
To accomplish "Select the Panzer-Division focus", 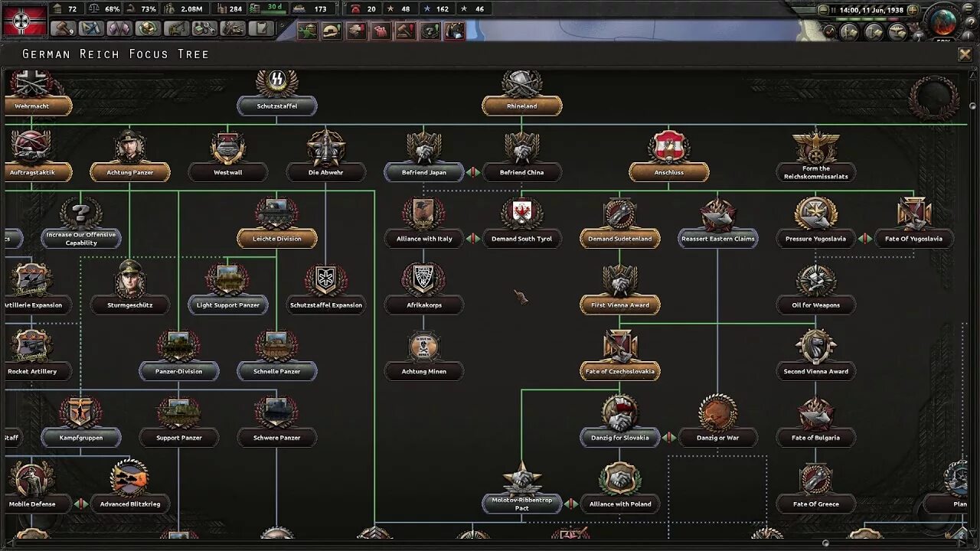I will pyautogui.click(x=179, y=371).
